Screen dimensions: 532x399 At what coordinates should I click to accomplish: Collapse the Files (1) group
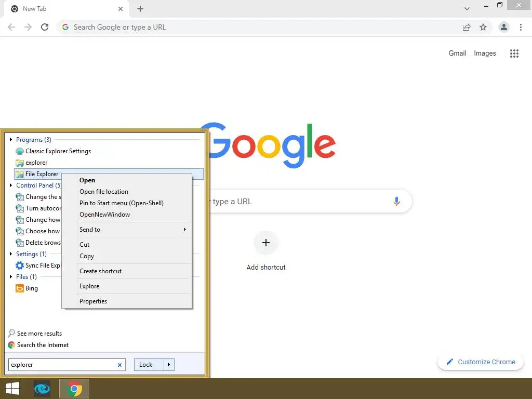[x=11, y=277]
